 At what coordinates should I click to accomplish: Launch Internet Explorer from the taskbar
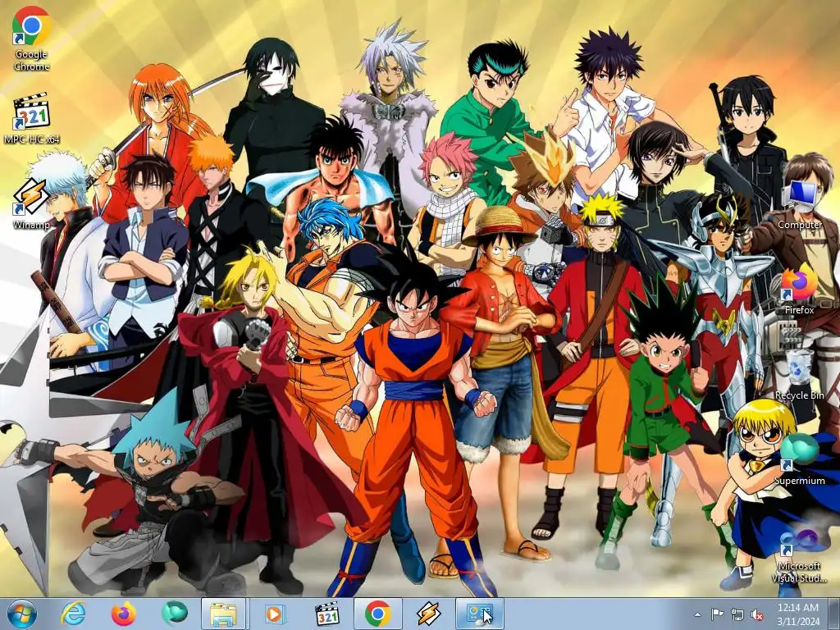pyautogui.click(x=73, y=614)
